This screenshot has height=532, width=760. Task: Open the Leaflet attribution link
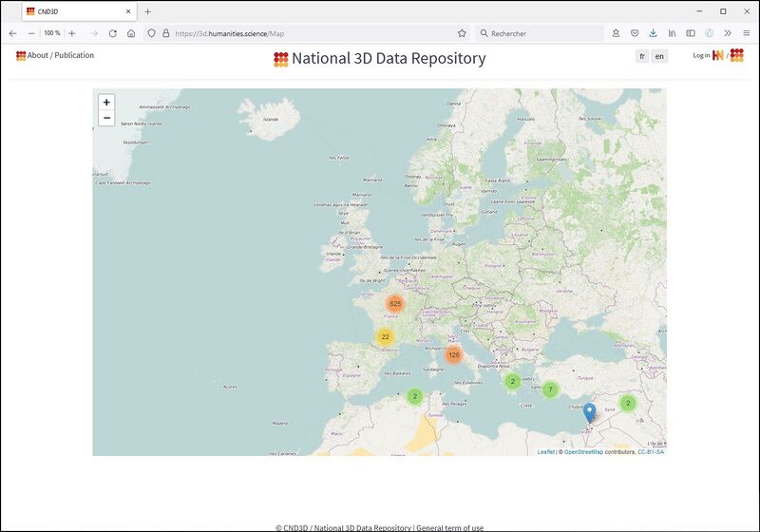(x=545, y=452)
